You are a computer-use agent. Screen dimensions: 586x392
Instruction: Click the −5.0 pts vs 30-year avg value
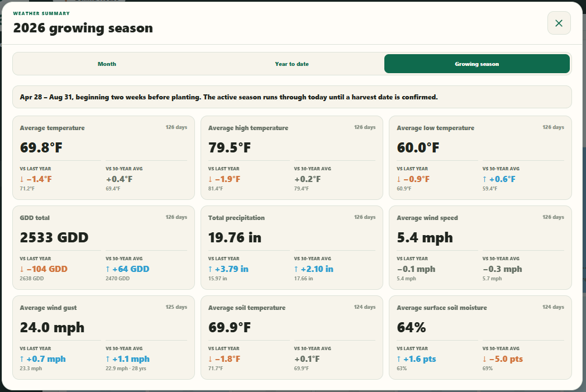(x=503, y=359)
